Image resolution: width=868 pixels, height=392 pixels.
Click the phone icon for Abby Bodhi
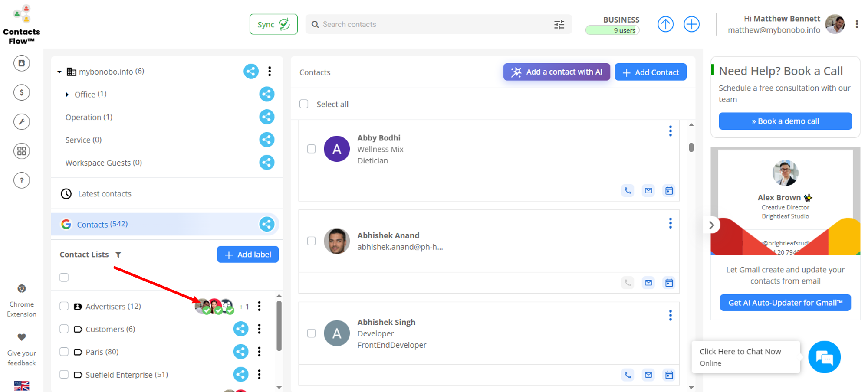point(628,191)
